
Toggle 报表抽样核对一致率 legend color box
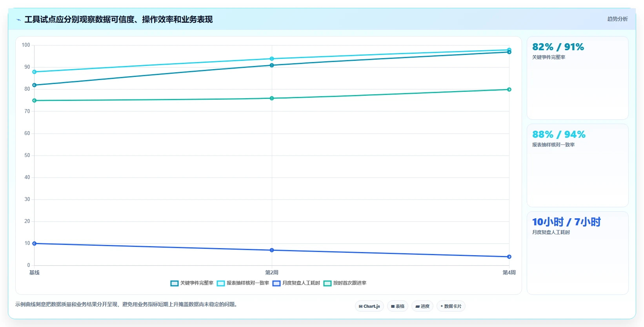click(221, 283)
